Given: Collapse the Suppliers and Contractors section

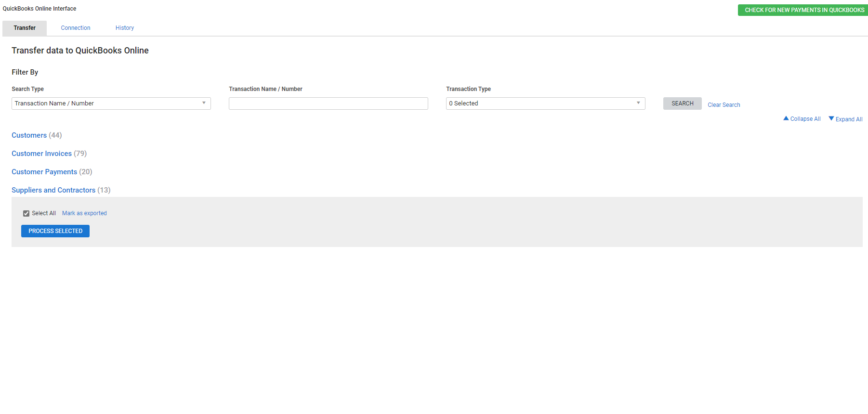Looking at the screenshot, I should [53, 190].
